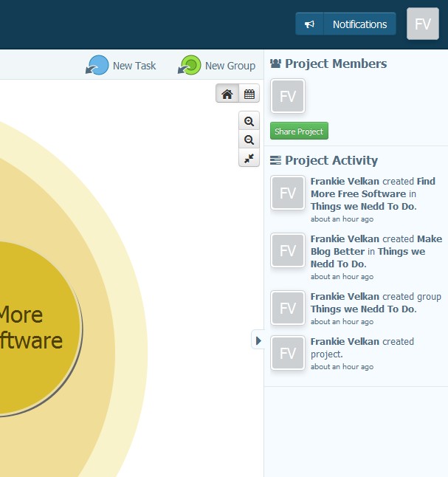Screen dimensions: 448x477
Task: Click the avatar beside created project activity
Action: pyautogui.click(x=288, y=353)
